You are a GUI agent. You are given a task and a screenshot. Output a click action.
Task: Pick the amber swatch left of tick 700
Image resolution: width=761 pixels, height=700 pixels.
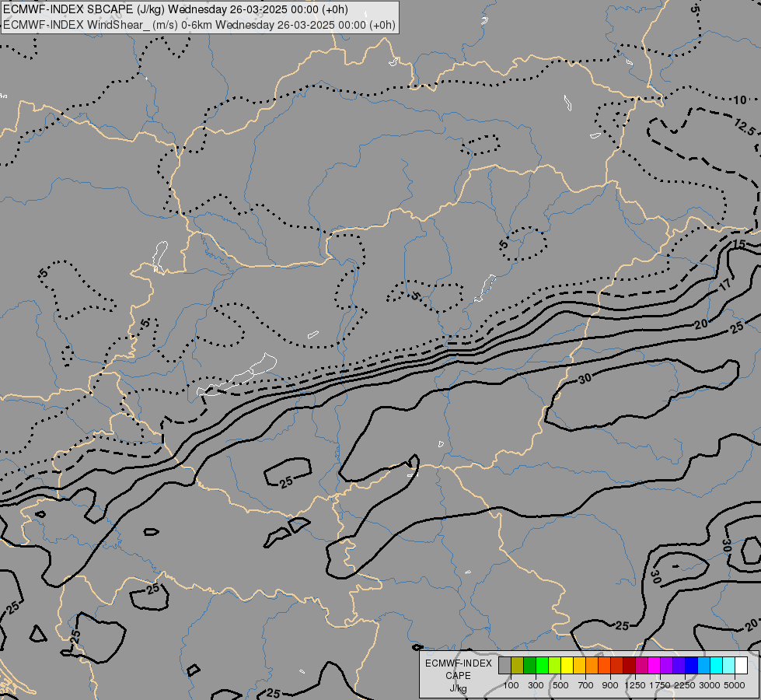tap(579, 665)
